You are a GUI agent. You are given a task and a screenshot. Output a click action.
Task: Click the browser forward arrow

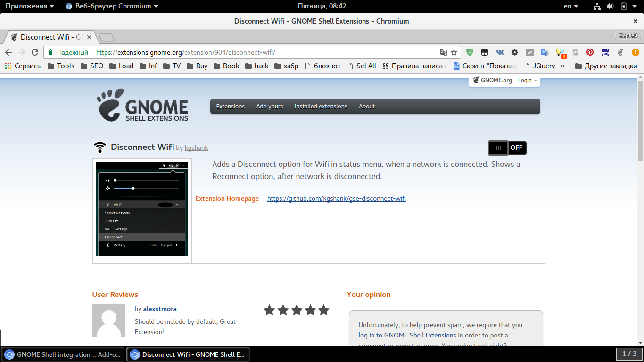(x=22, y=52)
